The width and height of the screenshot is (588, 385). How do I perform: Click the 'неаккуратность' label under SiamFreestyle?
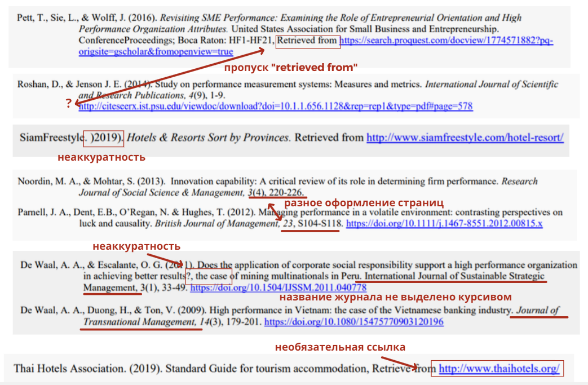pyautogui.click(x=101, y=157)
